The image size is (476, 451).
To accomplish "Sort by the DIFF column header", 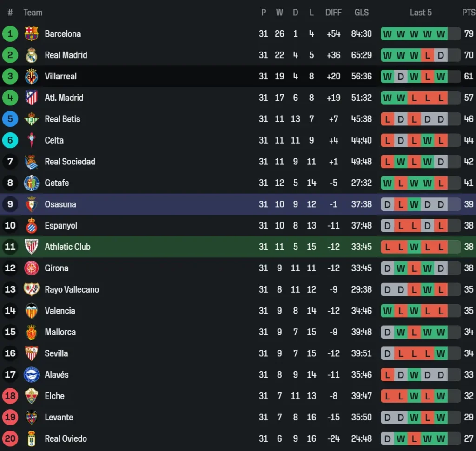I will [x=333, y=13].
